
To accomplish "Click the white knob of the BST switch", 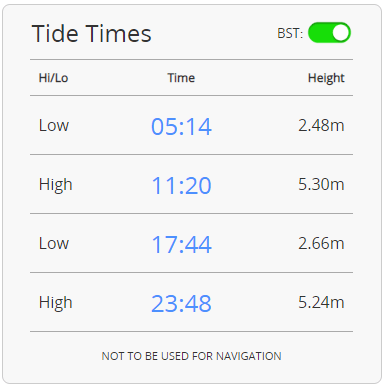I will (x=341, y=33).
